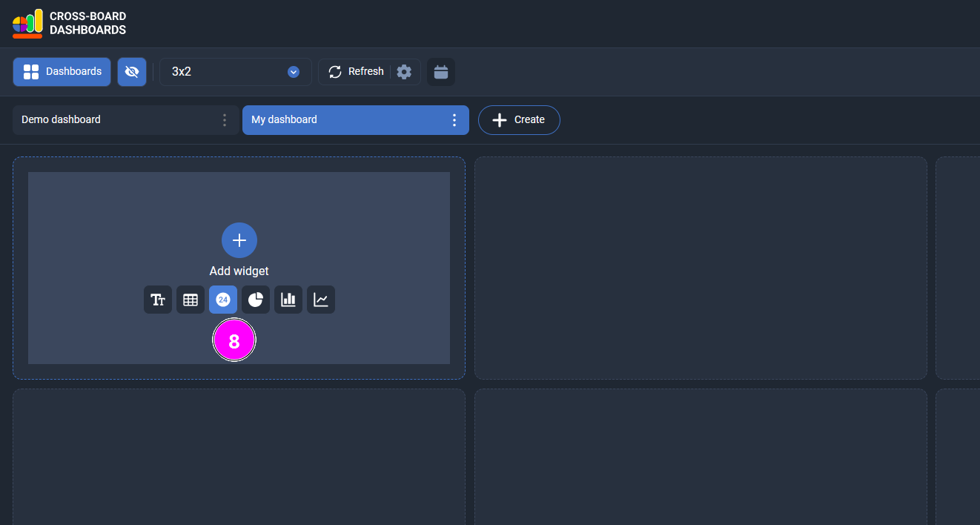Choose the bar chart widget icon

click(288, 300)
